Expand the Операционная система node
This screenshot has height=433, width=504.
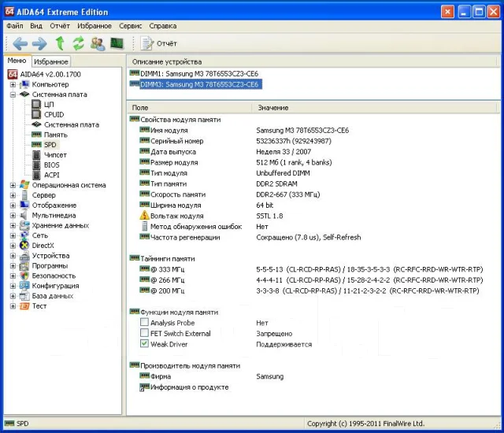coord(13,185)
